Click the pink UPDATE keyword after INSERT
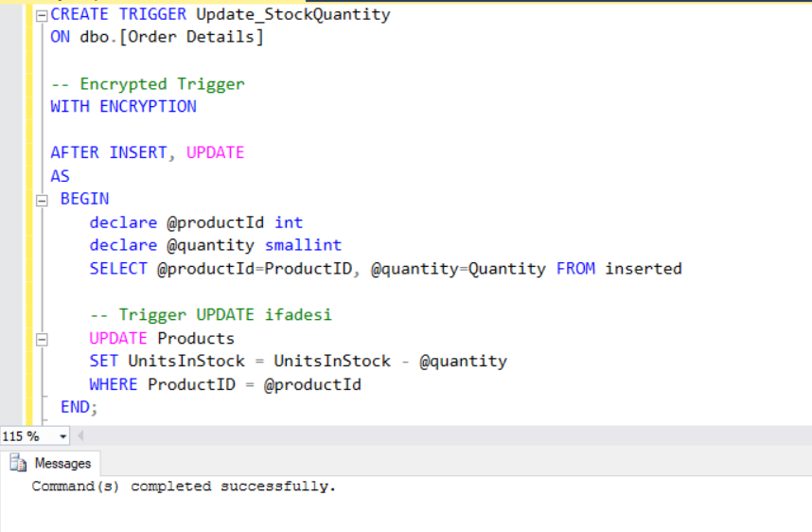The height and width of the screenshot is (532, 812). tap(216, 152)
